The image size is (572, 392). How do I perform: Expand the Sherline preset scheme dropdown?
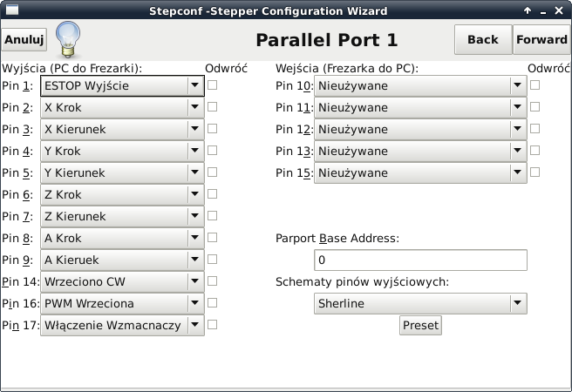click(420, 303)
